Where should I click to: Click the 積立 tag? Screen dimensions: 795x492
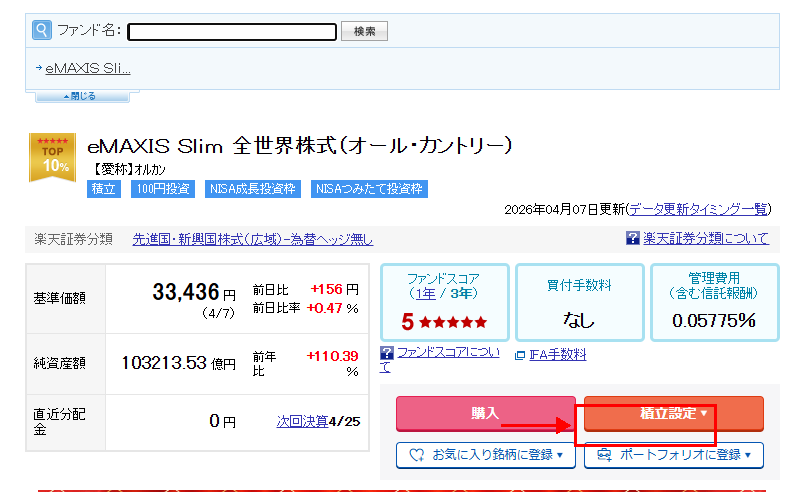click(x=103, y=189)
